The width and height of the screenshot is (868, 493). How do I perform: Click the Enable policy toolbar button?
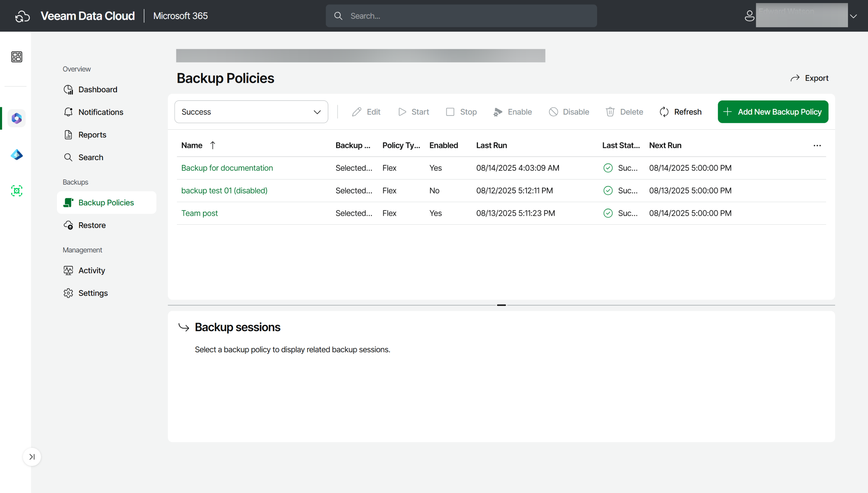click(512, 112)
